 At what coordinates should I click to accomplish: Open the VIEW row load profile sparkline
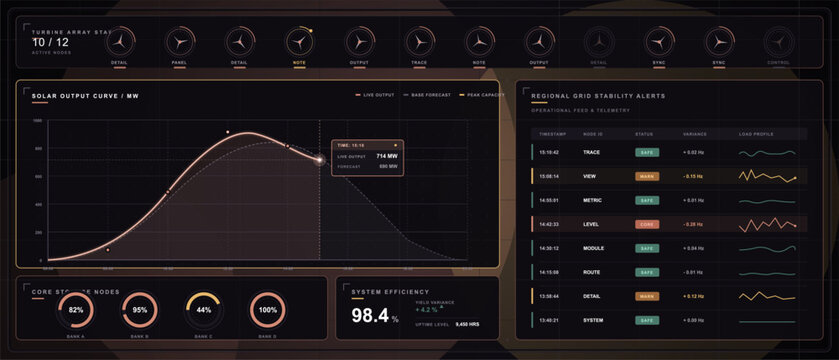click(767, 176)
